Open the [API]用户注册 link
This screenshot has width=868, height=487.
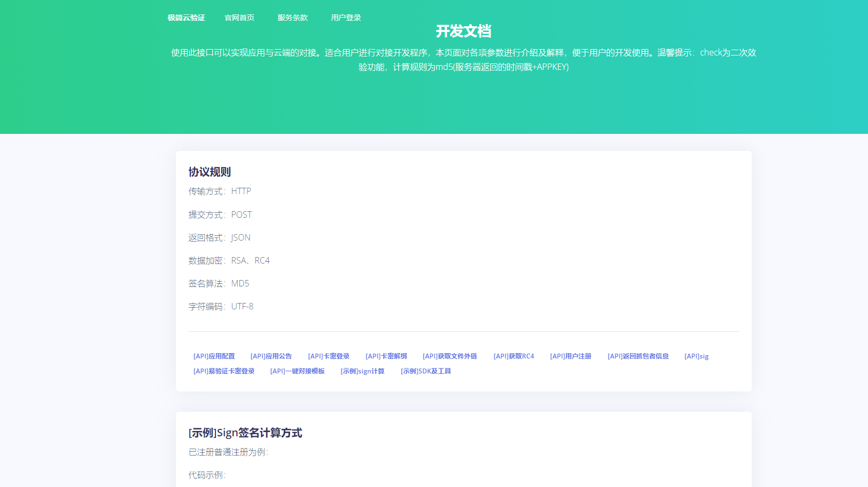coord(570,356)
